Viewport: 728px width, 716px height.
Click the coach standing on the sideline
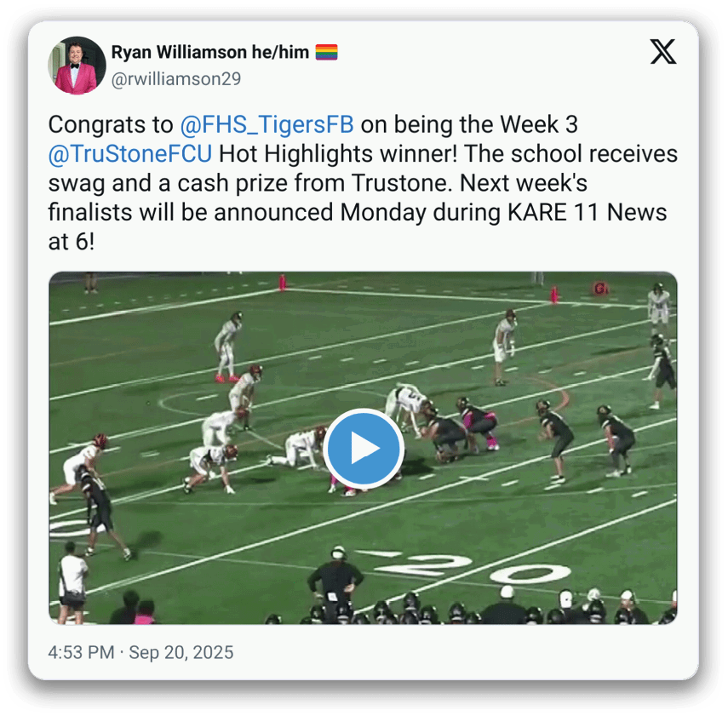click(335, 582)
